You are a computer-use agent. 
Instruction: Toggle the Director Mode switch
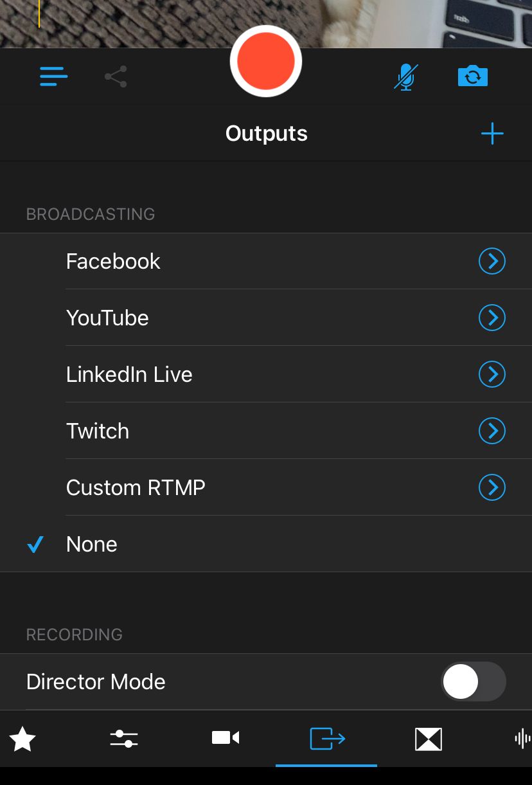[x=473, y=681]
